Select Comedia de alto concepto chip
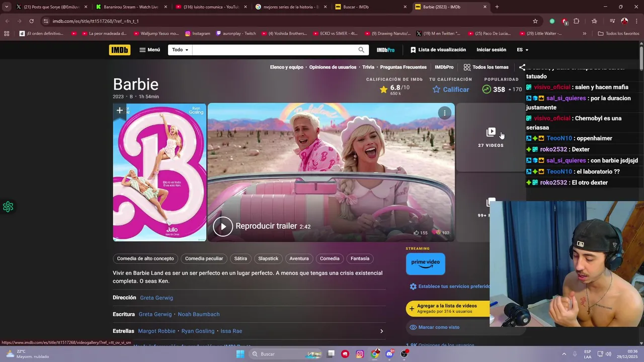 tap(145, 258)
